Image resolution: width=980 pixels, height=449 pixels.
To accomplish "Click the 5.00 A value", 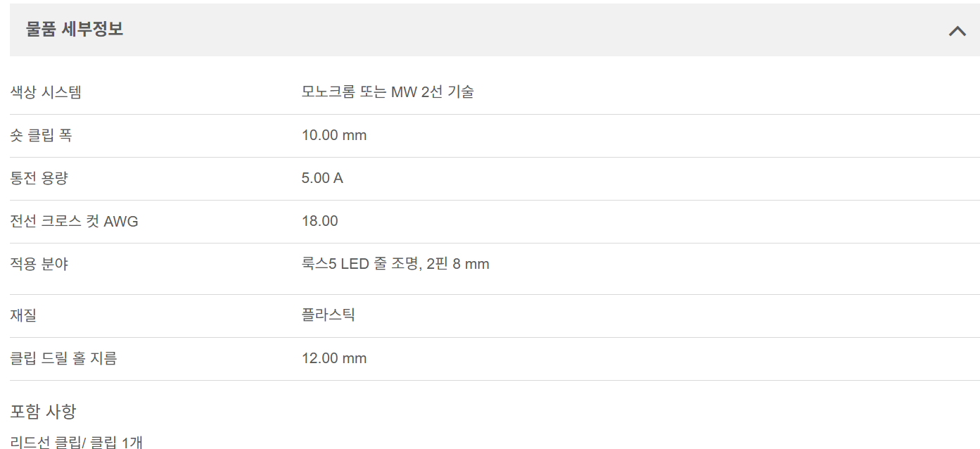I will point(322,178).
